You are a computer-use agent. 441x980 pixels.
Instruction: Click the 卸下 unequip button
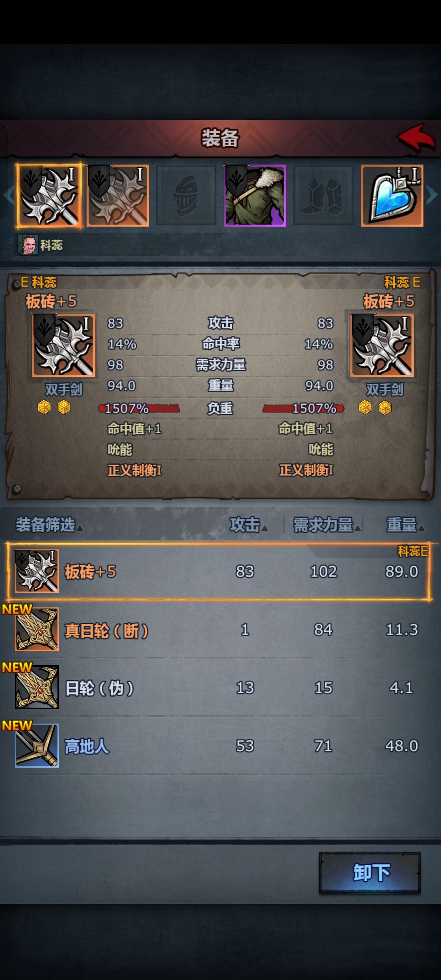[370, 873]
